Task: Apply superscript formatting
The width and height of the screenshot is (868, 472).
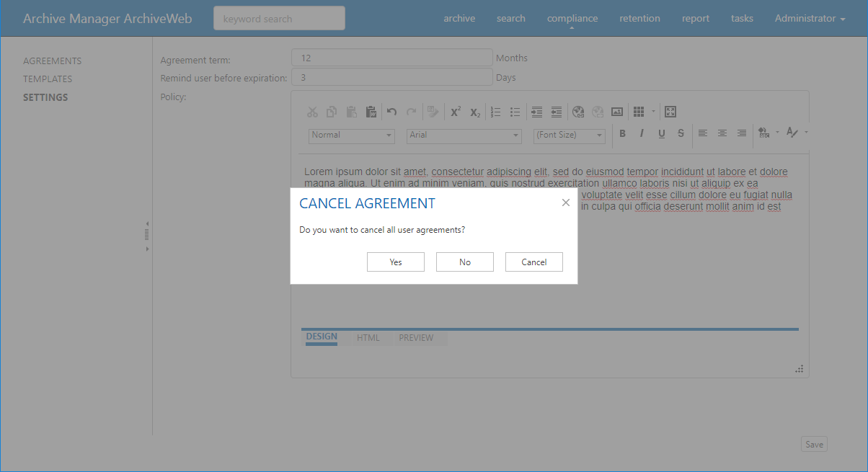Action: pos(456,112)
